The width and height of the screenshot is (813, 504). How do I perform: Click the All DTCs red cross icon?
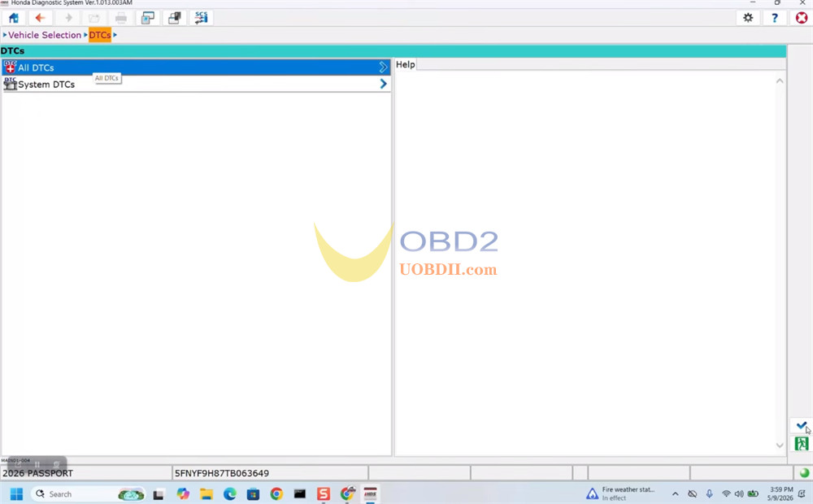[10, 67]
